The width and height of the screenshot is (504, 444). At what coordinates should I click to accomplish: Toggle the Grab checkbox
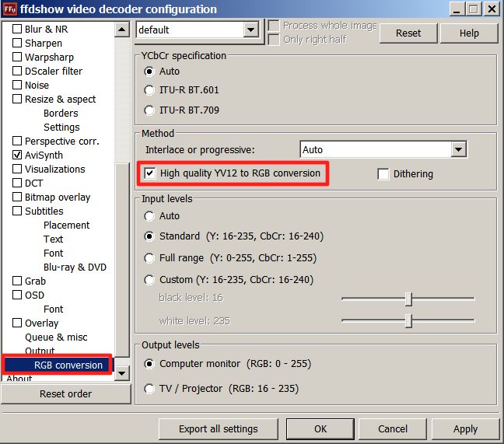click(x=16, y=281)
